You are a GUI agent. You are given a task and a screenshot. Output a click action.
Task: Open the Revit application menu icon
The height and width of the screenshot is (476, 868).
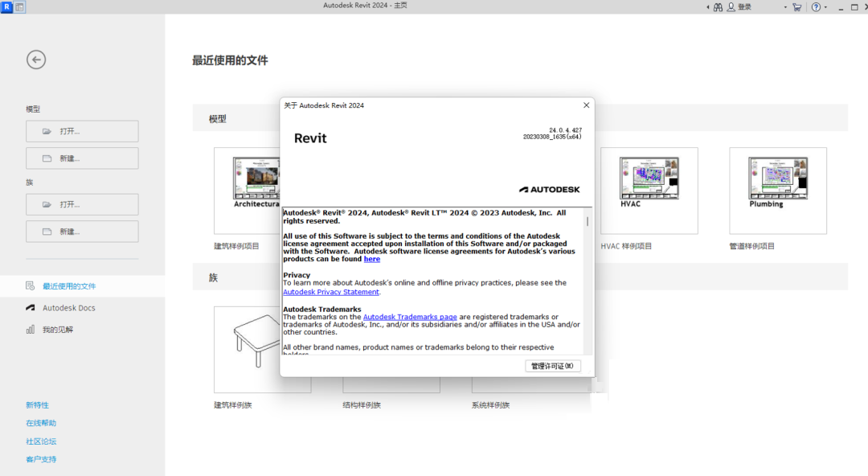(8, 6)
